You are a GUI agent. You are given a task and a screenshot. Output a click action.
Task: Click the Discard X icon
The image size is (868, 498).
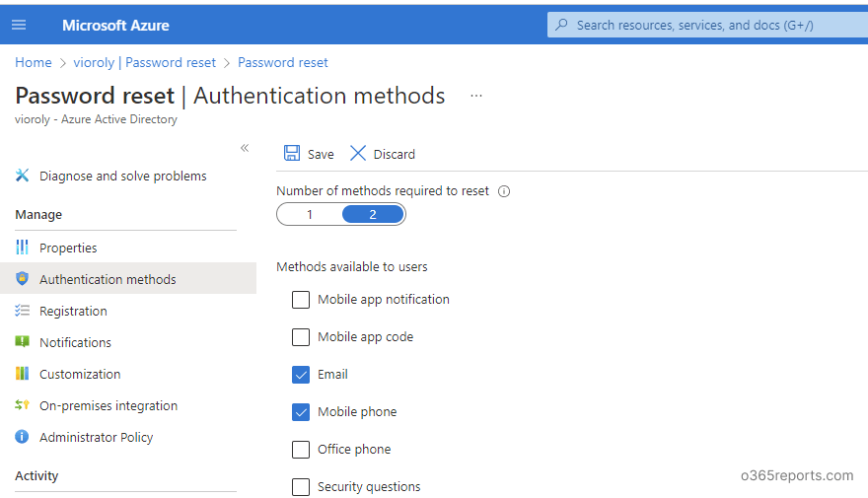pyautogui.click(x=358, y=153)
